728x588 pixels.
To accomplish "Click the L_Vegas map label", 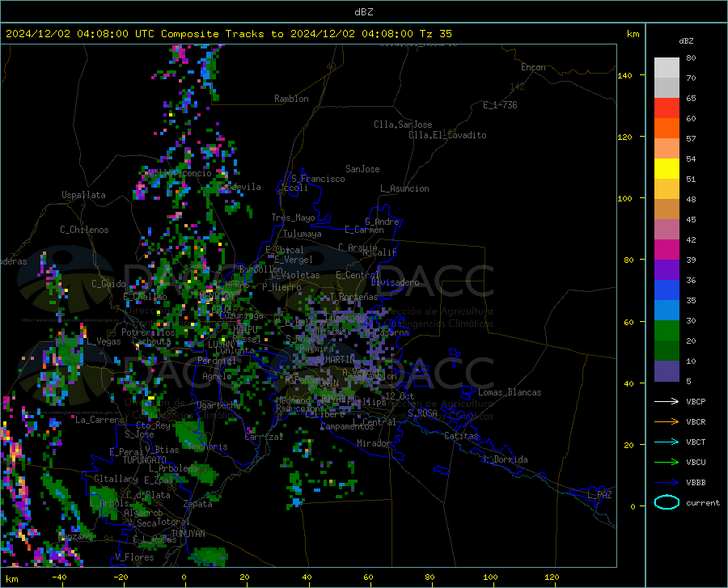I will click(x=104, y=341).
